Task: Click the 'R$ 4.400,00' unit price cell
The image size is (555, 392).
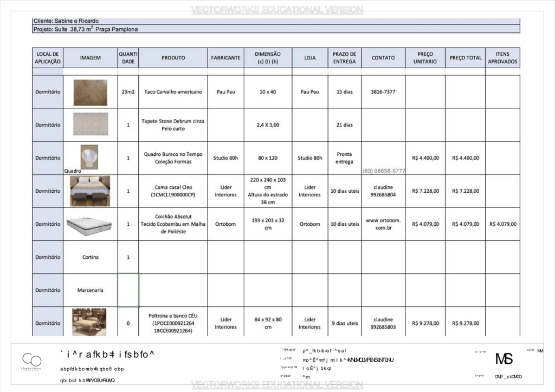Action: pos(425,158)
